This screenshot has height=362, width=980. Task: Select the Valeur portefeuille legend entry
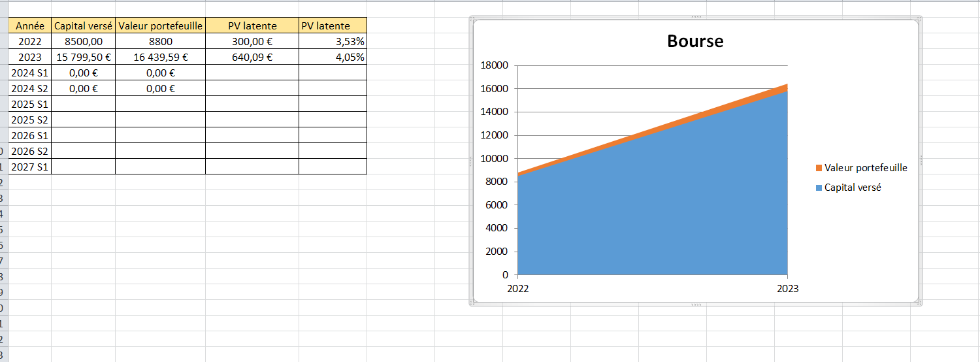click(861, 168)
